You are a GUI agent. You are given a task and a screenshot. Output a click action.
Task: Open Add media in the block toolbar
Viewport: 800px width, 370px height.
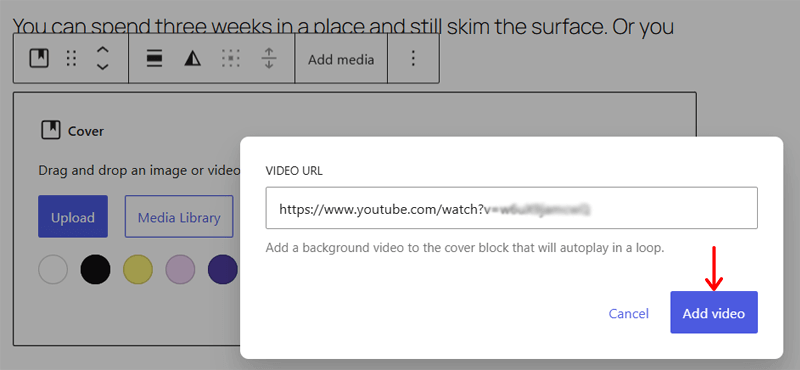pyautogui.click(x=341, y=59)
